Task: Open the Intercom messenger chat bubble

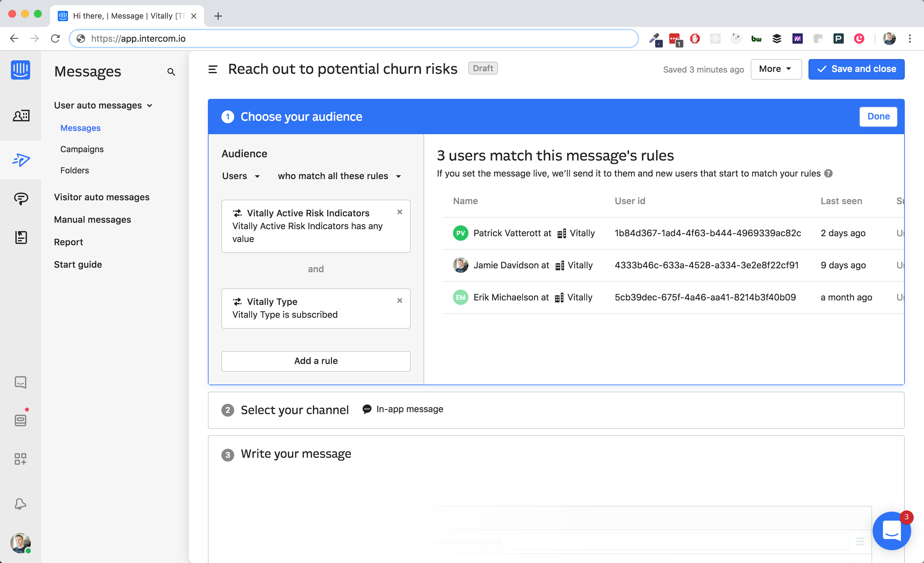Action: 891,531
